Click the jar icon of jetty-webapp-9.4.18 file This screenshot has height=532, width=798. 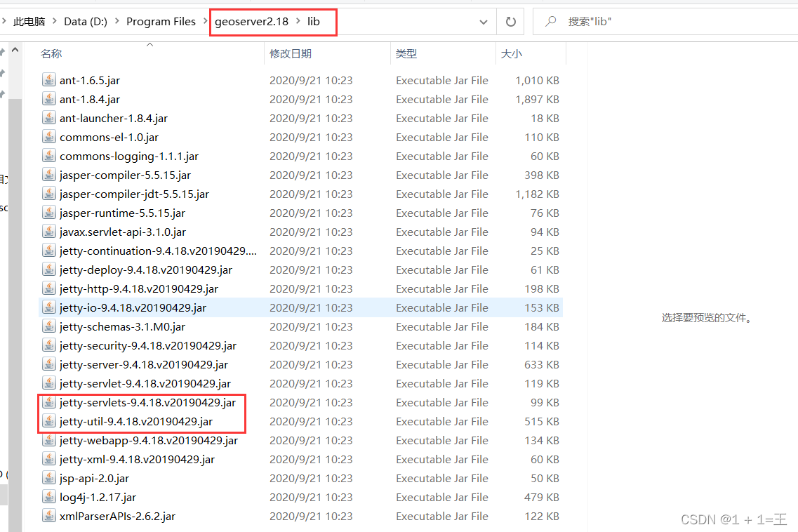[49, 440]
